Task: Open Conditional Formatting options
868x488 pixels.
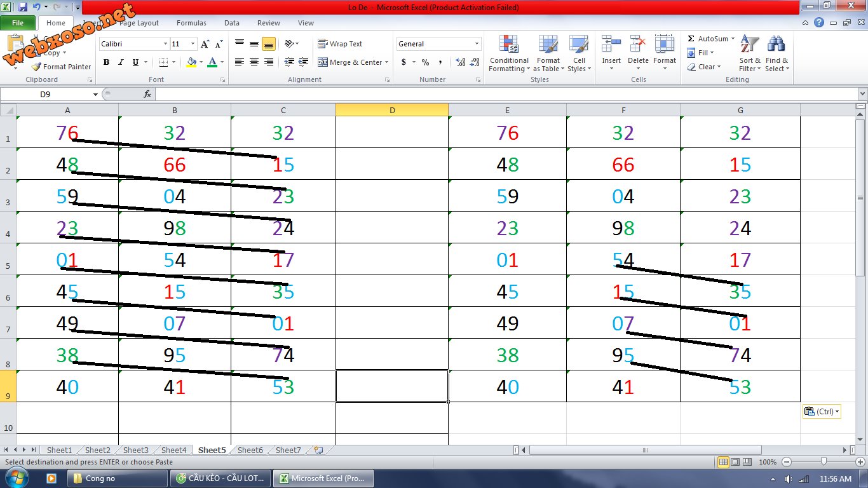Action: (x=508, y=54)
